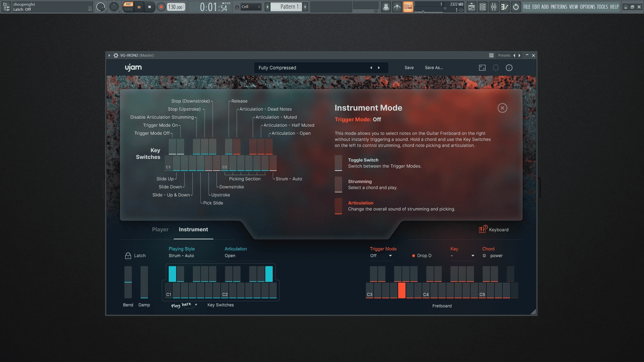Click the headphone icon beside the Cell selector
The image size is (644, 362).
(237, 7)
